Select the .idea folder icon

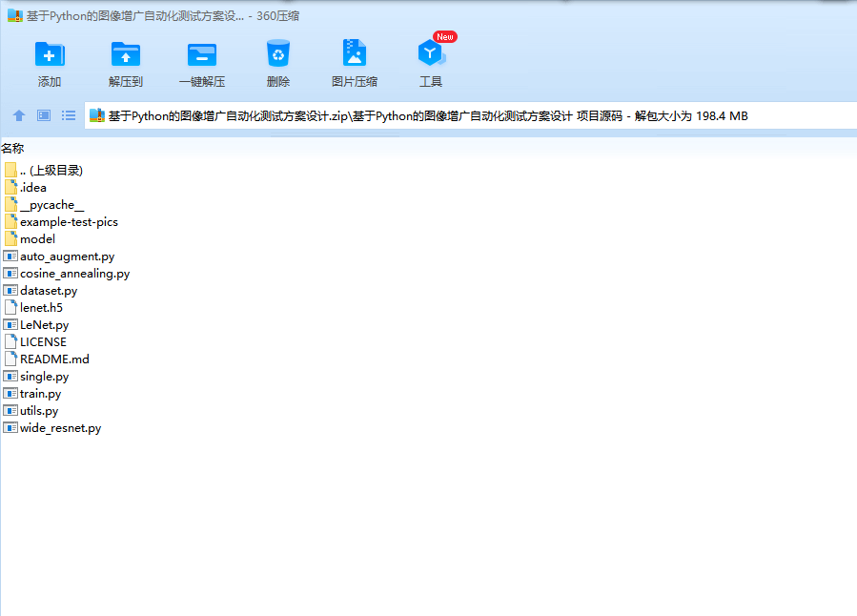10,187
